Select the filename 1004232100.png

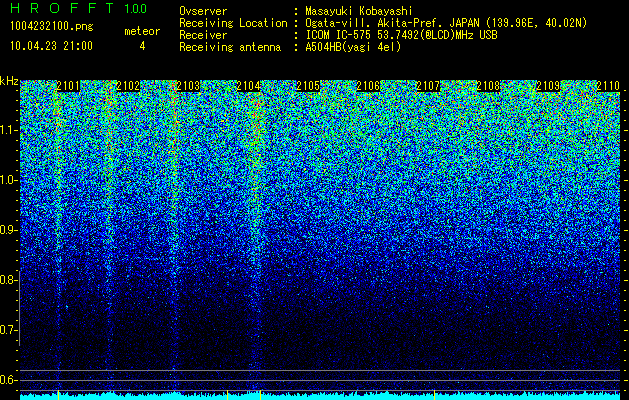52,26
